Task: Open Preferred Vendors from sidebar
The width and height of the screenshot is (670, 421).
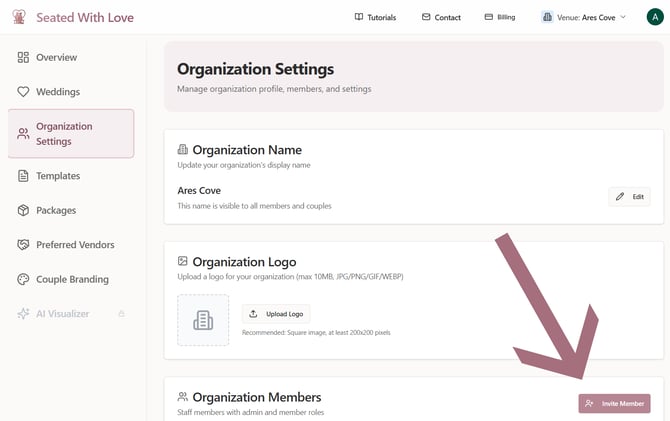Action: [x=75, y=245]
